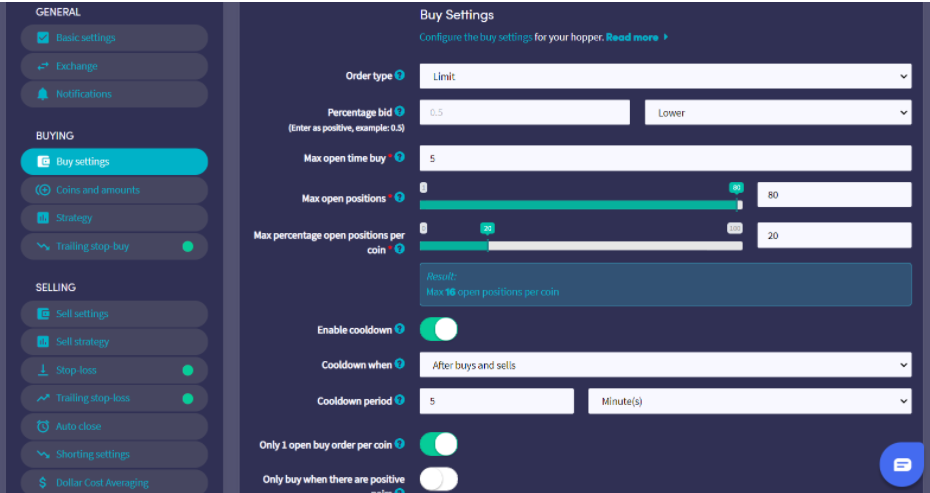Click the Max open positions slider handle
Screen dimensions: 930x493
point(739,204)
